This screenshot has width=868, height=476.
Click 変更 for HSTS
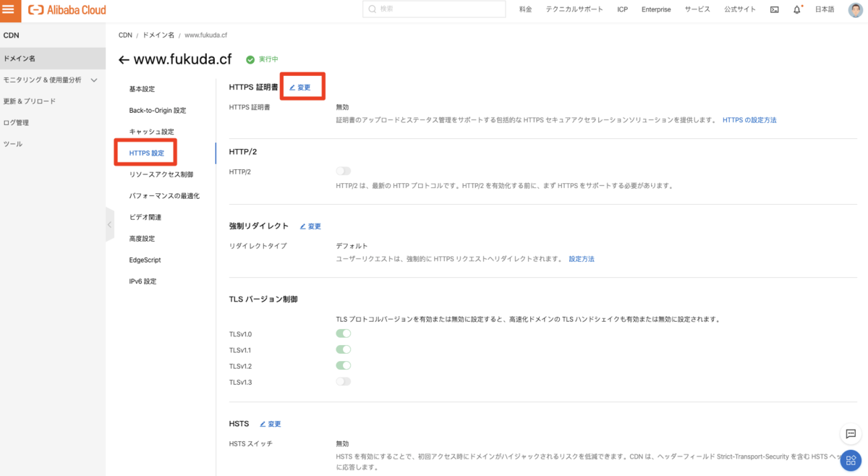[270, 424]
